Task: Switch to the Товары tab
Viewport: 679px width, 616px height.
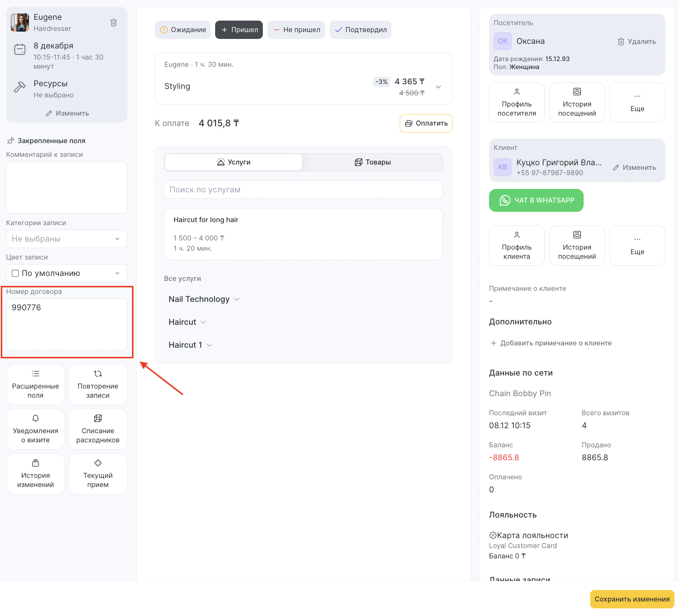Action: (x=372, y=162)
